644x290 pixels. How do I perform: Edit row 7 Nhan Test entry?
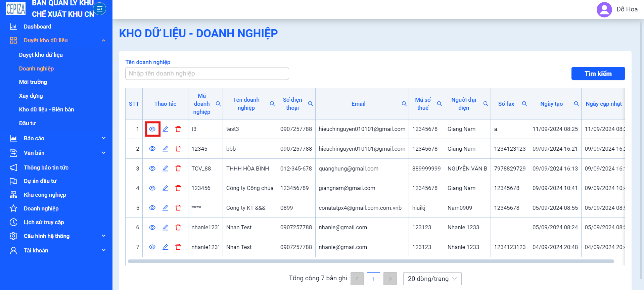click(166, 247)
